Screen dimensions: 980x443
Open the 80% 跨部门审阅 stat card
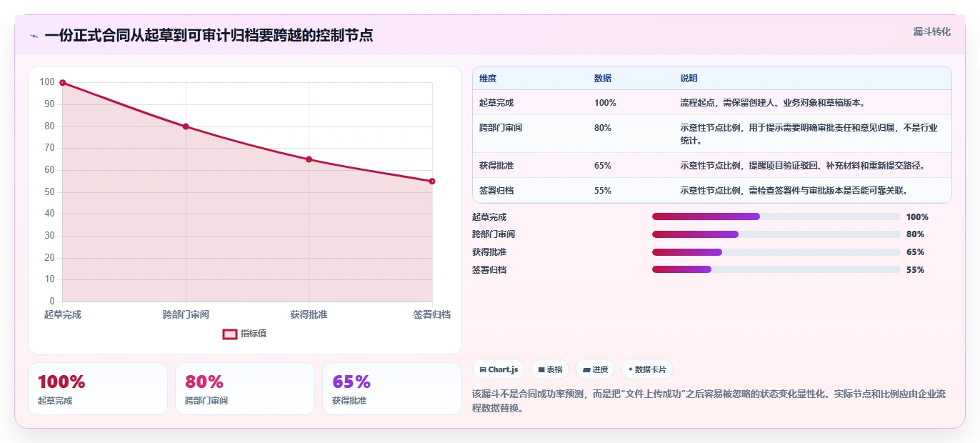pyautogui.click(x=245, y=389)
